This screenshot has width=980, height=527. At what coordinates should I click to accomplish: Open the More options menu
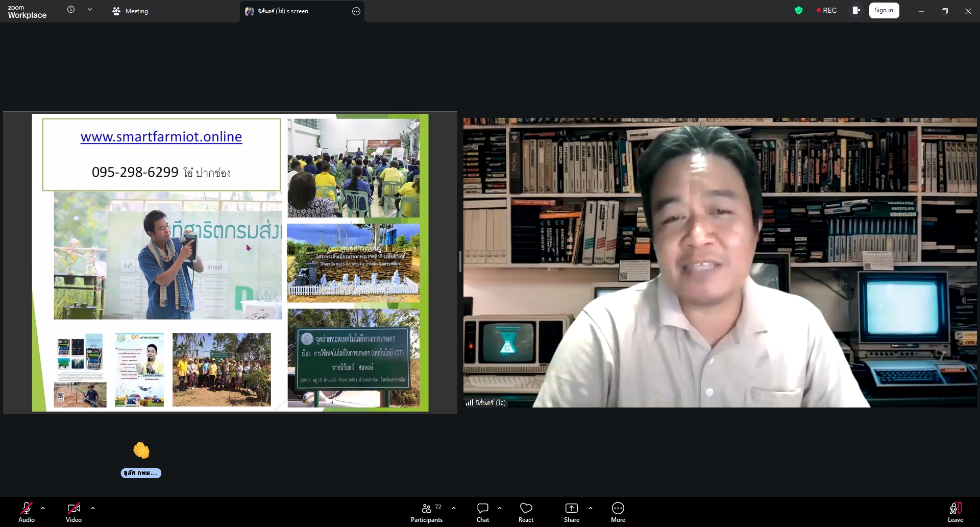(x=618, y=512)
